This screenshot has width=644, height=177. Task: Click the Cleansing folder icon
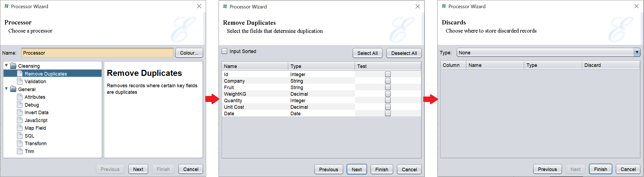(13, 66)
